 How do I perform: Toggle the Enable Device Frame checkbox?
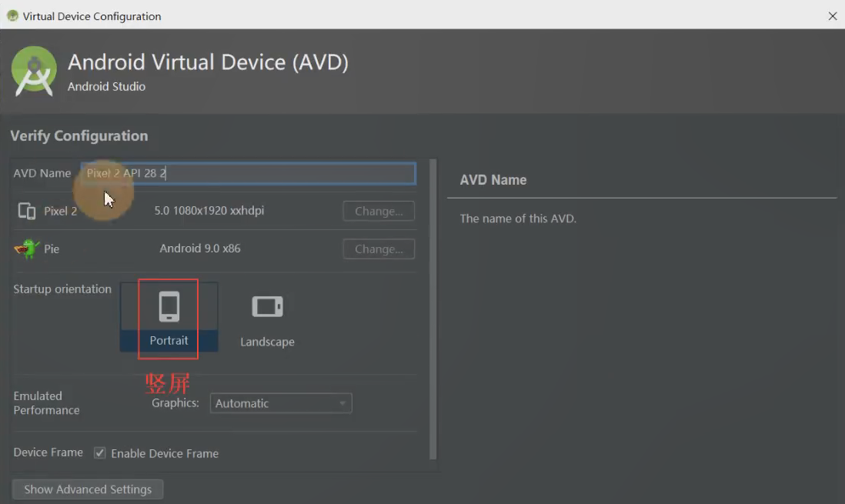(x=100, y=452)
